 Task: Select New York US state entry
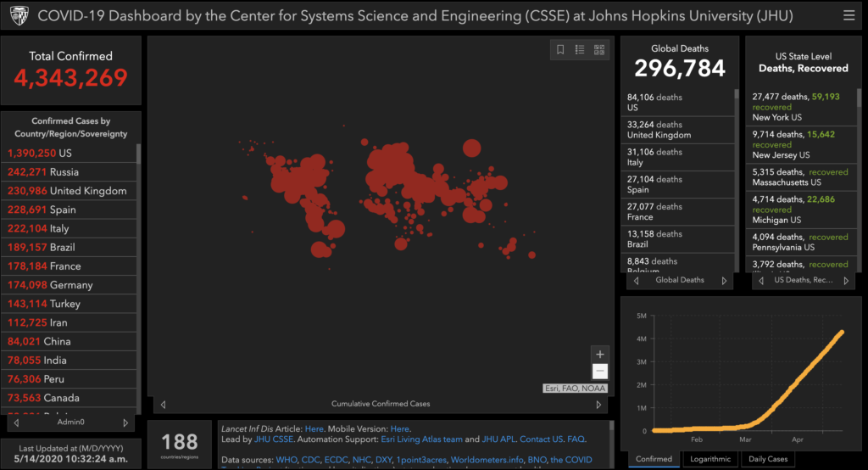802,107
